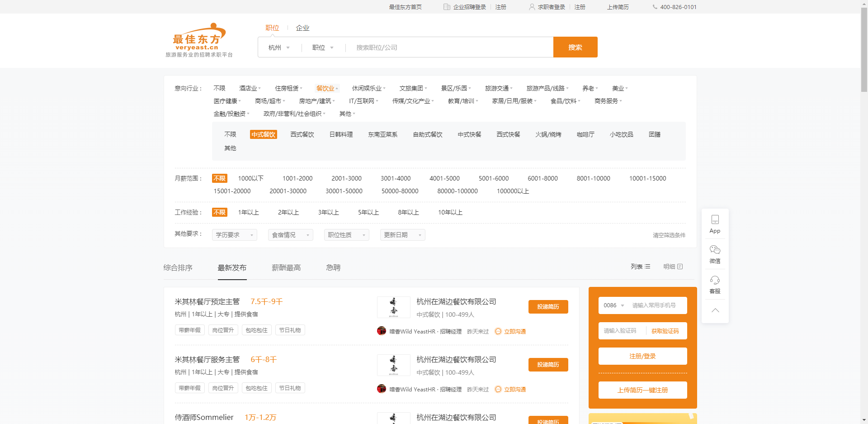Click the 注册/登录 button
This screenshot has height=424, width=868.
click(643, 356)
